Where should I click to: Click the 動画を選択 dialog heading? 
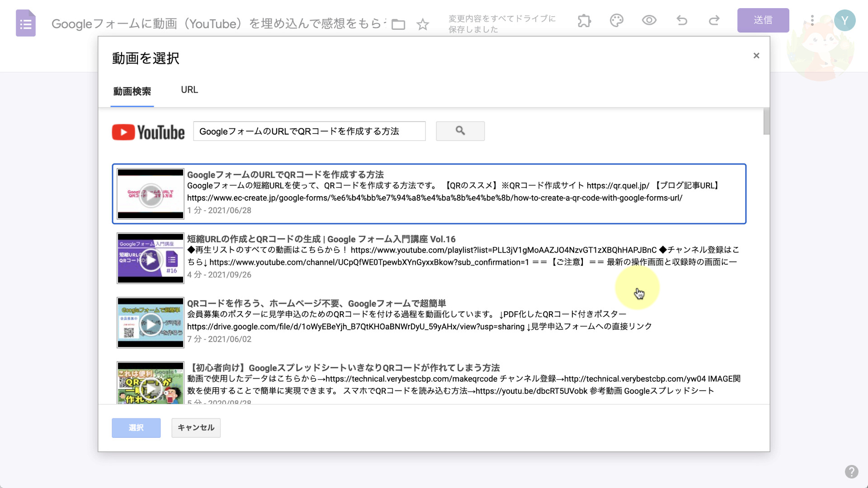tap(146, 58)
